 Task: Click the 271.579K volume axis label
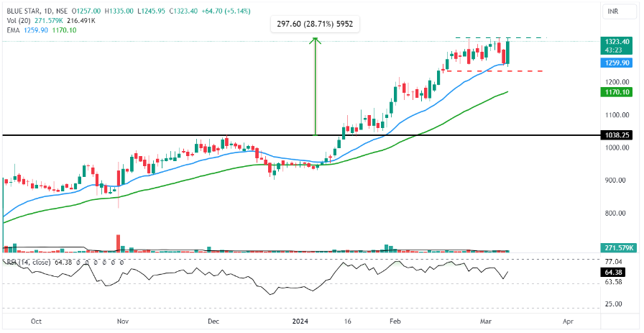point(618,248)
